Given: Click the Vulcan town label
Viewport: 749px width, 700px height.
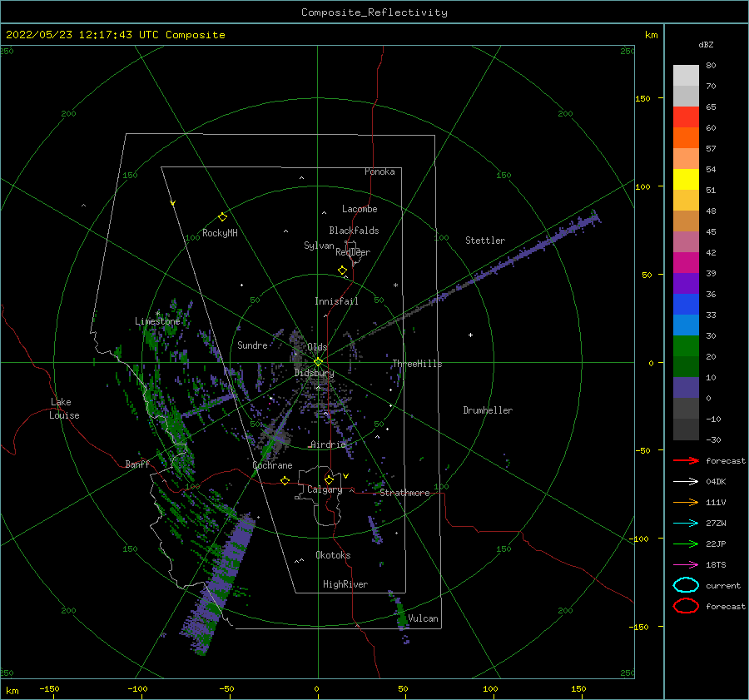Looking at the screenshot, I should click(423, 618).
